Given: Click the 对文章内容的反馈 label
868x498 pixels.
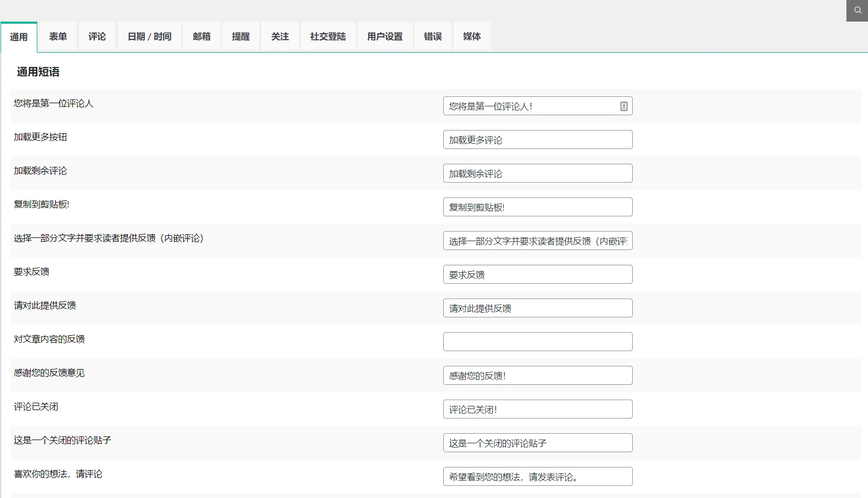Looking at the screenshot, I should (x=49, y=339).
